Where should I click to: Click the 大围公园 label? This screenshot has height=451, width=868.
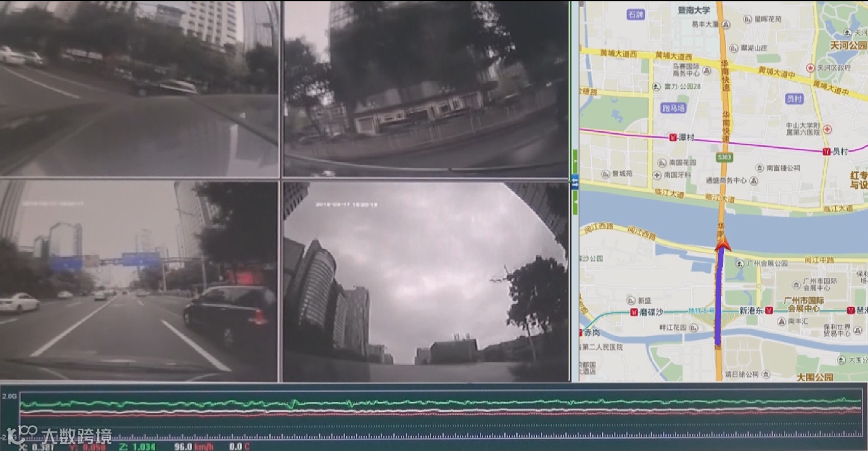[814, 377]
